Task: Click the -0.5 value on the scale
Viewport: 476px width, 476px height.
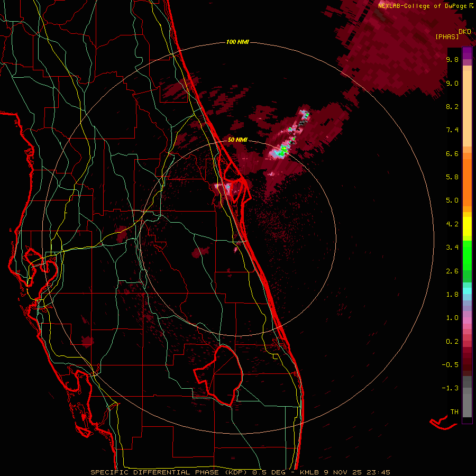Action: pyautogui.click(x=450, y=365)
